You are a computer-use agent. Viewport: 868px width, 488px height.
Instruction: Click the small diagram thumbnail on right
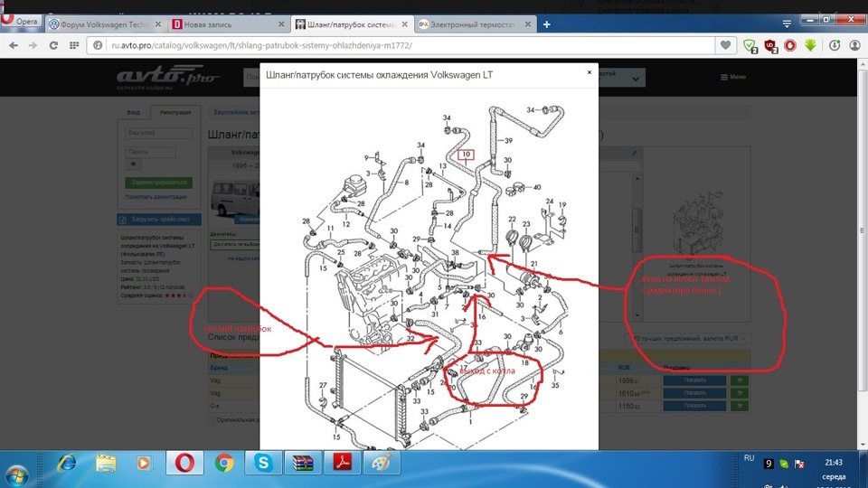click(697, 224)
